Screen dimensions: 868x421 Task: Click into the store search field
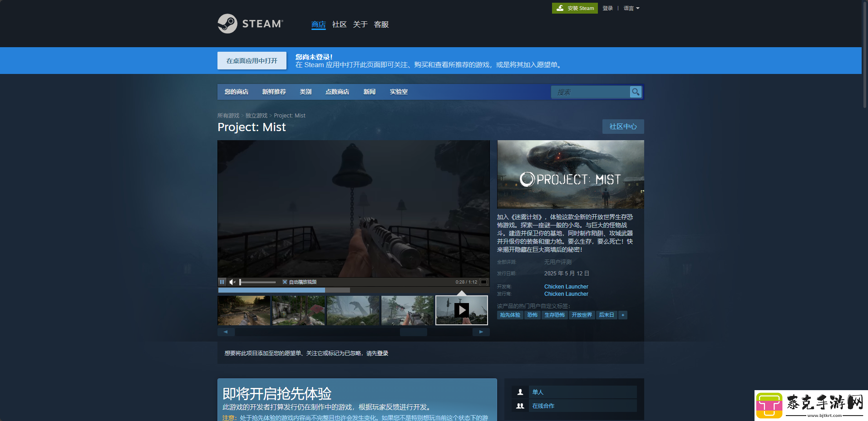(x=591, y=92)
